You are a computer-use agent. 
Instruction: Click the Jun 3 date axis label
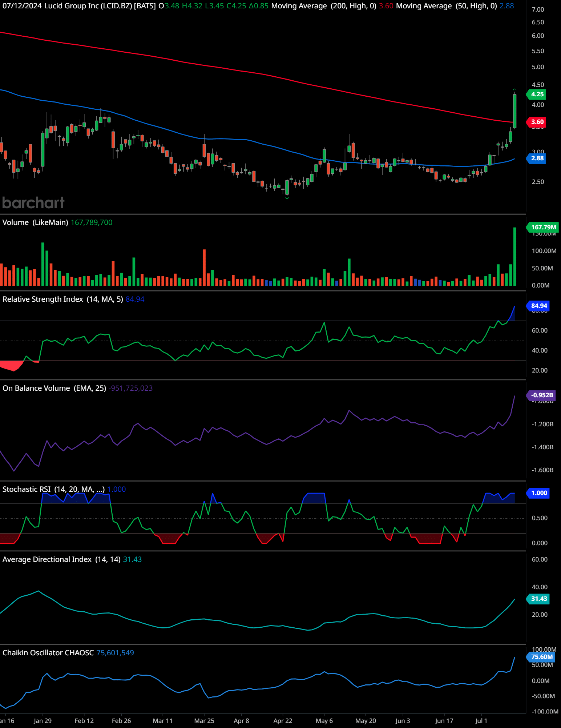coord(403,721)
